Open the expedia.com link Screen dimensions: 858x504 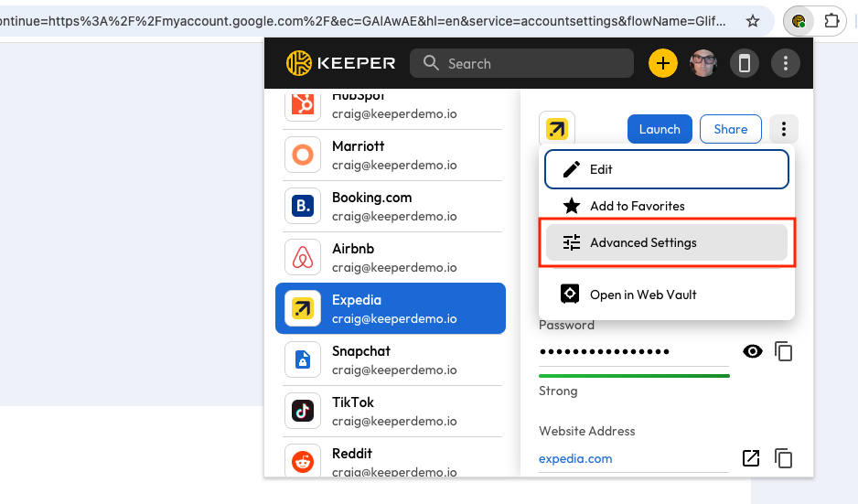[575, 458]
